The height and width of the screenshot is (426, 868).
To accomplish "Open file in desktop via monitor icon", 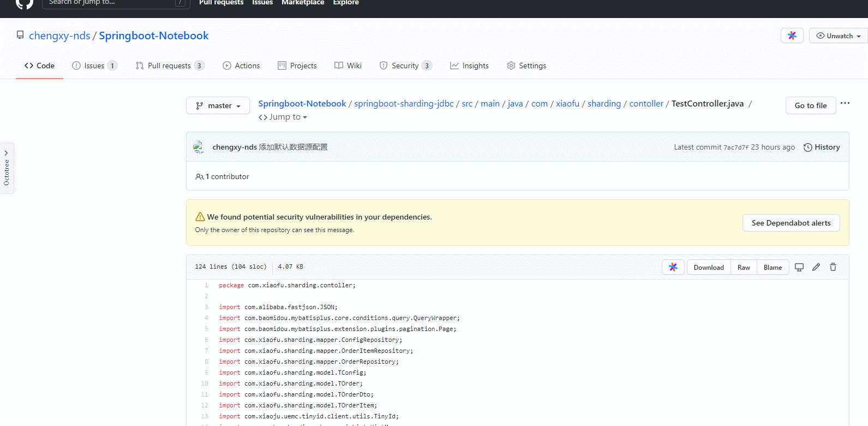I will [x=799, y=267].
